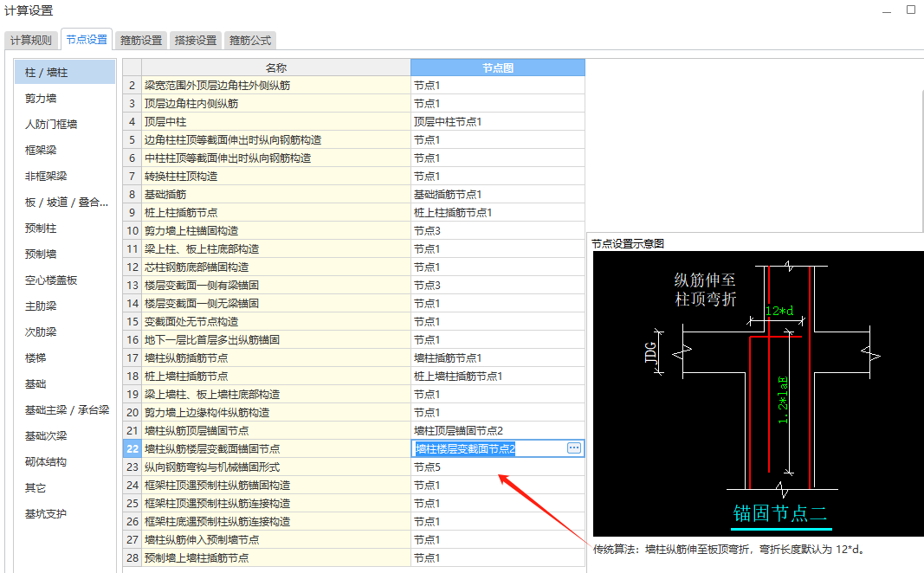The width and height of the screenshot is (924, 573).
Task: Select 预制柱 in the sidebar
Action: 65,228
